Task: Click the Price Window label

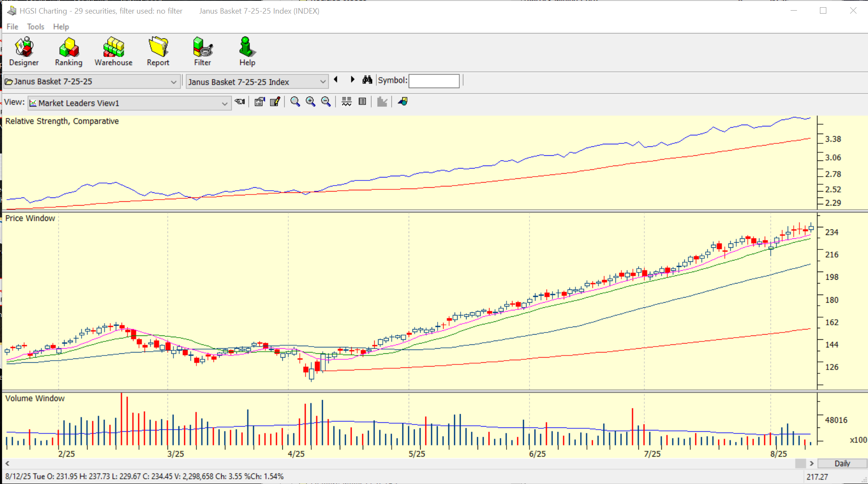Action: pyautogui.click(x=30, y=218)
